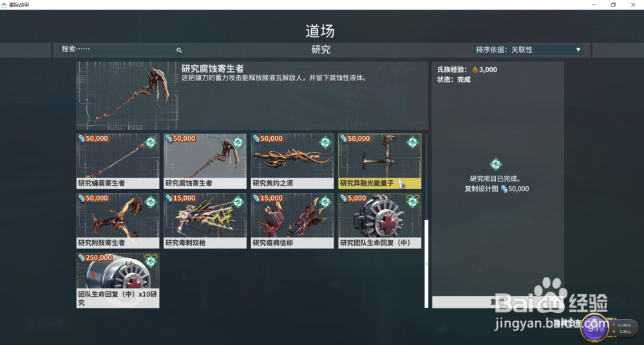
Task: Click the search magnifier icon
Action: 179,50
